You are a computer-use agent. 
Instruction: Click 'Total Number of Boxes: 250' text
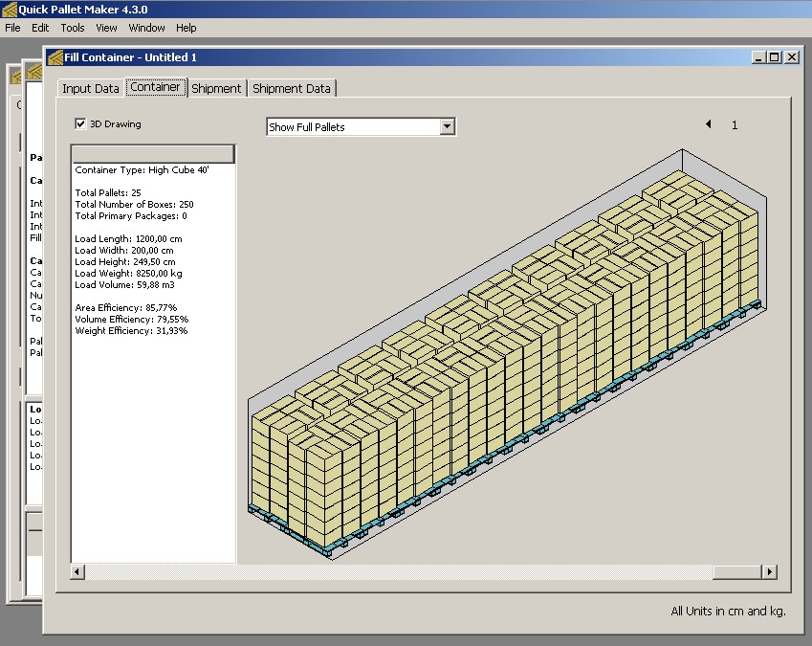point(134,204)
